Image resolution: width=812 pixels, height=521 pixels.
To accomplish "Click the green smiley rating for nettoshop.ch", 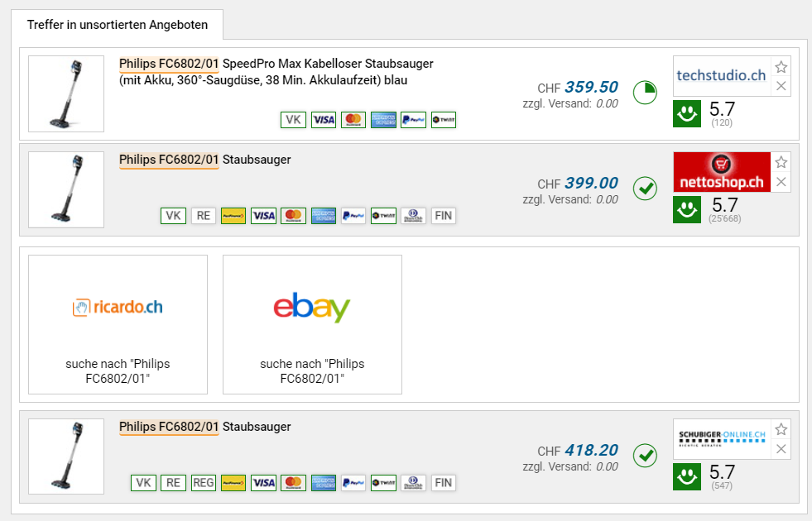I will tap(687, 209).
